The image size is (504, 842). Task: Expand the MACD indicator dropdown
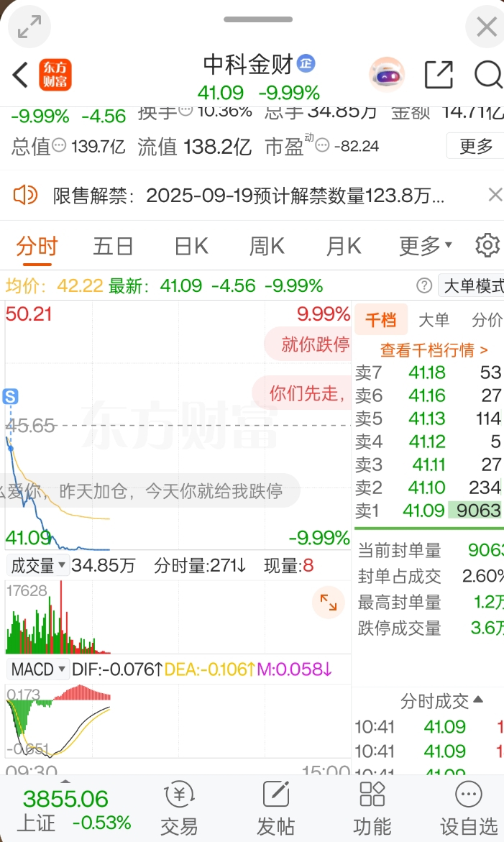[x=38, y=669]
